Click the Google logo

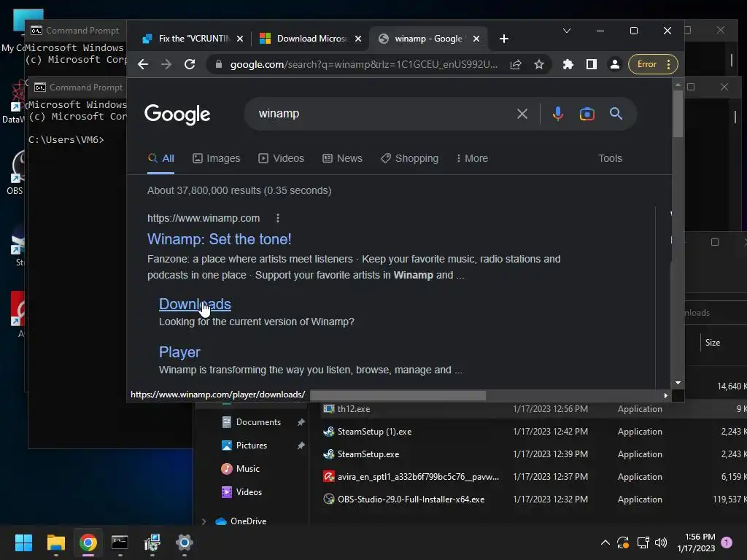point(177,114)
